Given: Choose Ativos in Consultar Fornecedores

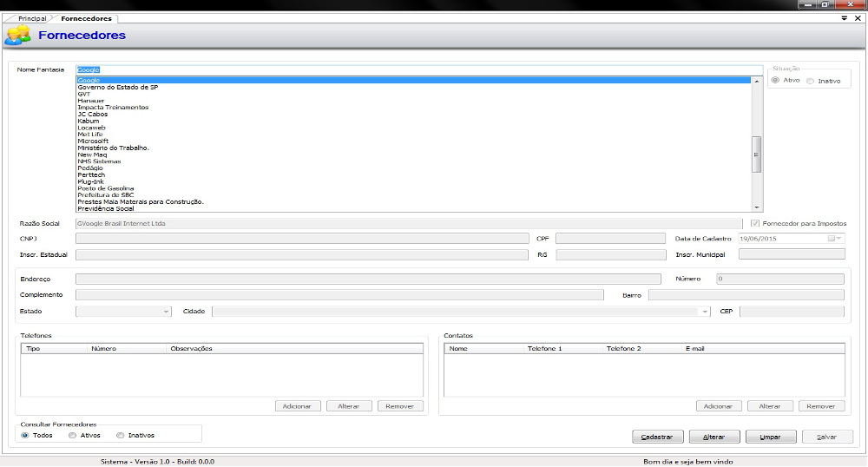Looking at the screenshot, I should click(x=72, y=435).
